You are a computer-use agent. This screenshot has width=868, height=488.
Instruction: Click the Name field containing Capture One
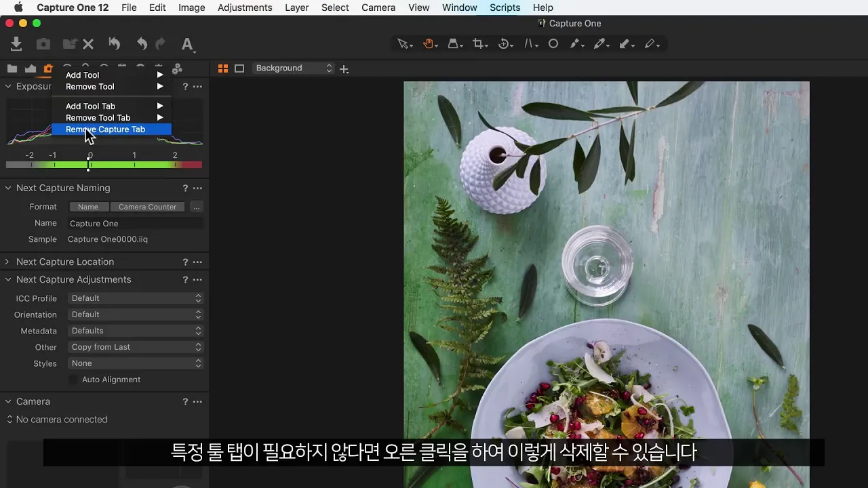(x=136, y=224)
